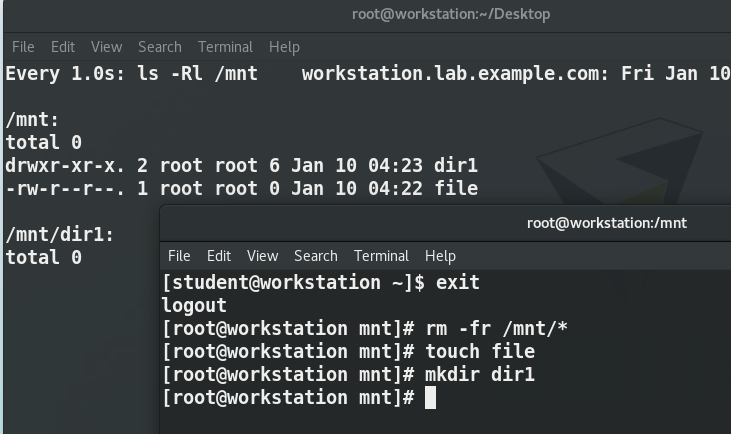
Task: Open View menu in /mnt terminal window
Action: tap(262, 255)
